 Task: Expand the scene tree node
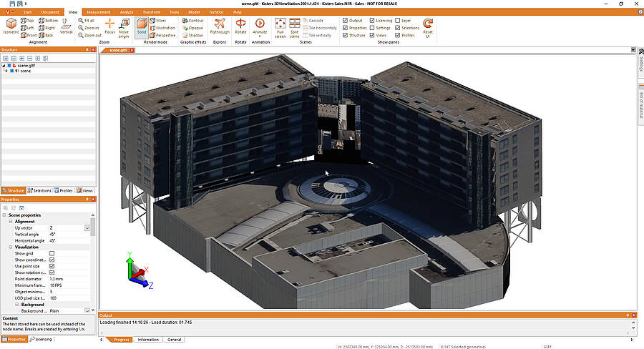click(x=6, y=71)
